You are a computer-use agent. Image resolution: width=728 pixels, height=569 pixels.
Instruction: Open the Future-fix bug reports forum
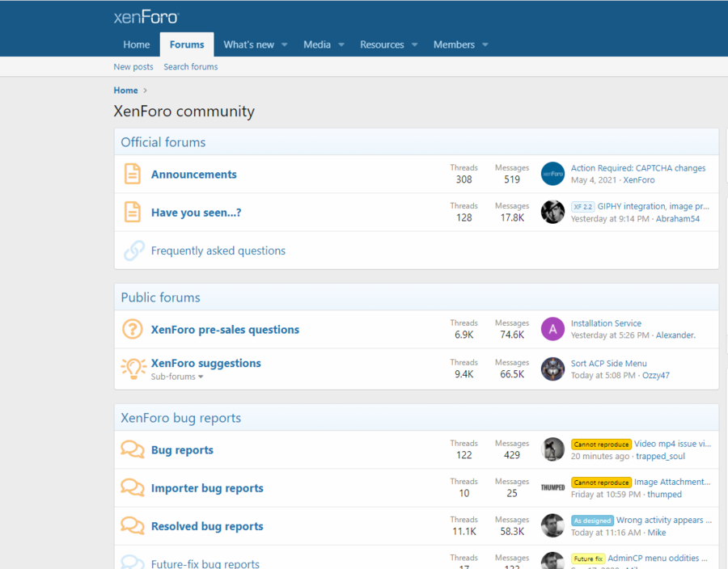205,563
